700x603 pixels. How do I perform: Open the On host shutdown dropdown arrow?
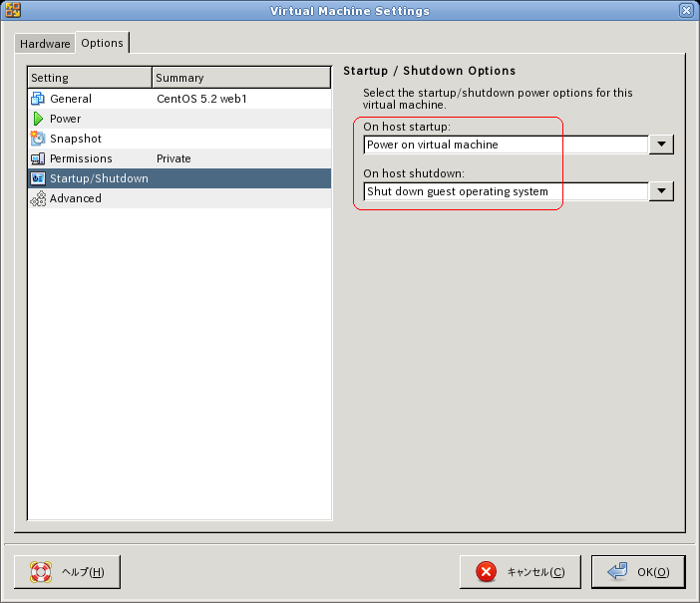(x=661, y=191)
